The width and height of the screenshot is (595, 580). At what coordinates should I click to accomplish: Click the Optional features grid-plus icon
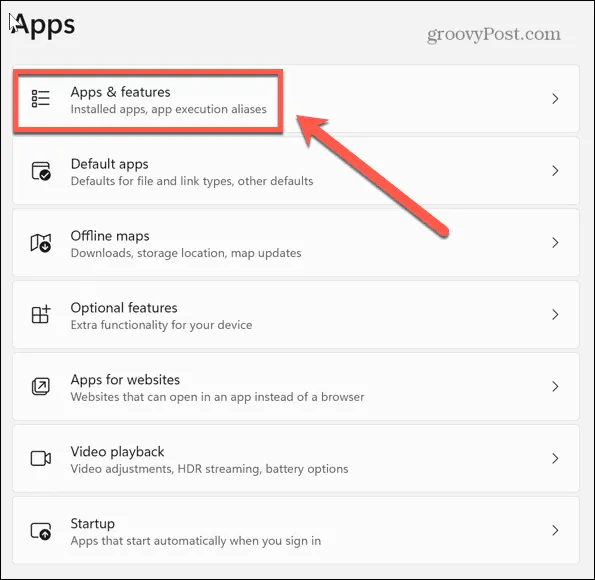click(41, 314)
